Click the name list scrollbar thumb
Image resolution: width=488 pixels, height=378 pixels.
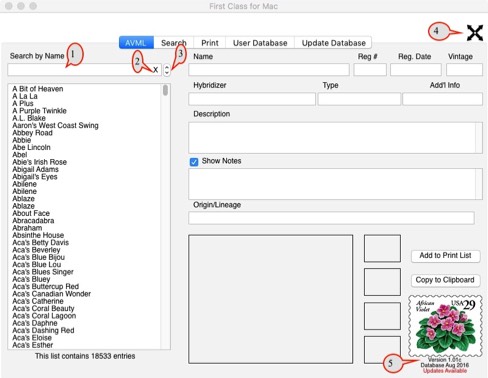click(165, 90)
